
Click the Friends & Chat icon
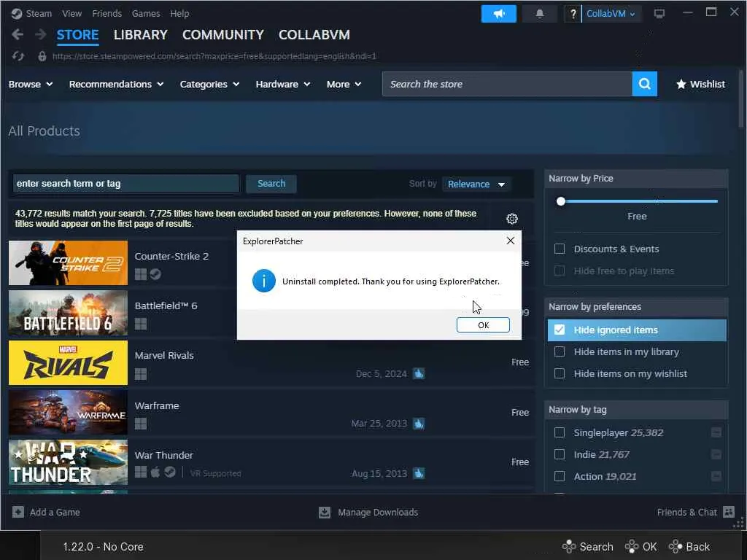point(729,512)
